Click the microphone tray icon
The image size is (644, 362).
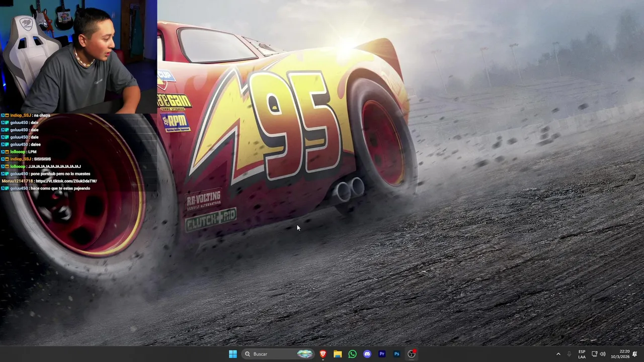point(569,354)
